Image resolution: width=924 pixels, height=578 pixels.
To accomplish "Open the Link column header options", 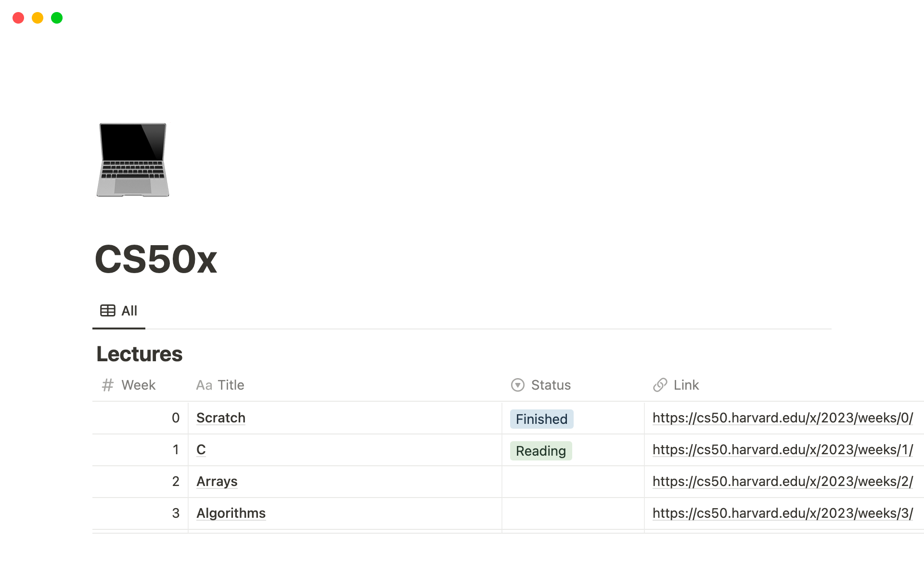I will coord(686,385).
